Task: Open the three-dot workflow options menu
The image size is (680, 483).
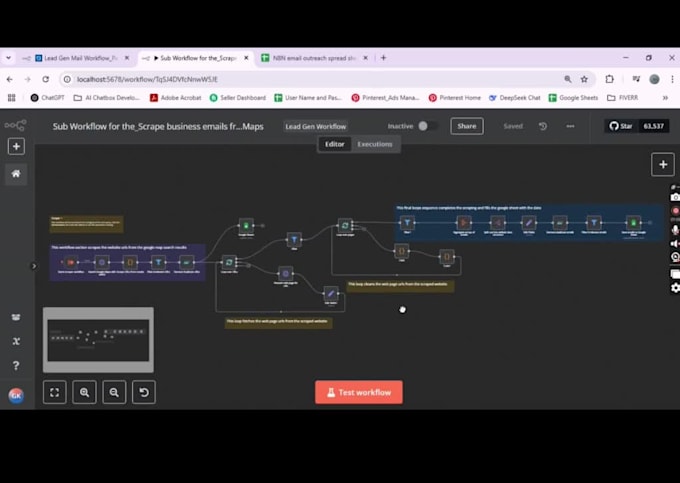Action: click(570, 126)
